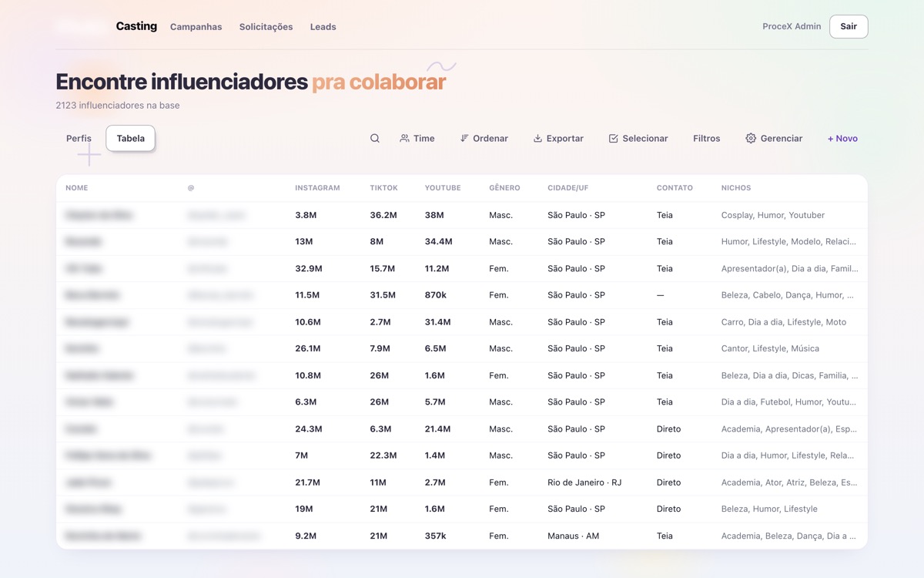The image size is (924, 578).
Task: Click the 31.5M TikTok cell
Action: pyautogui.click(x=383, y=295)
